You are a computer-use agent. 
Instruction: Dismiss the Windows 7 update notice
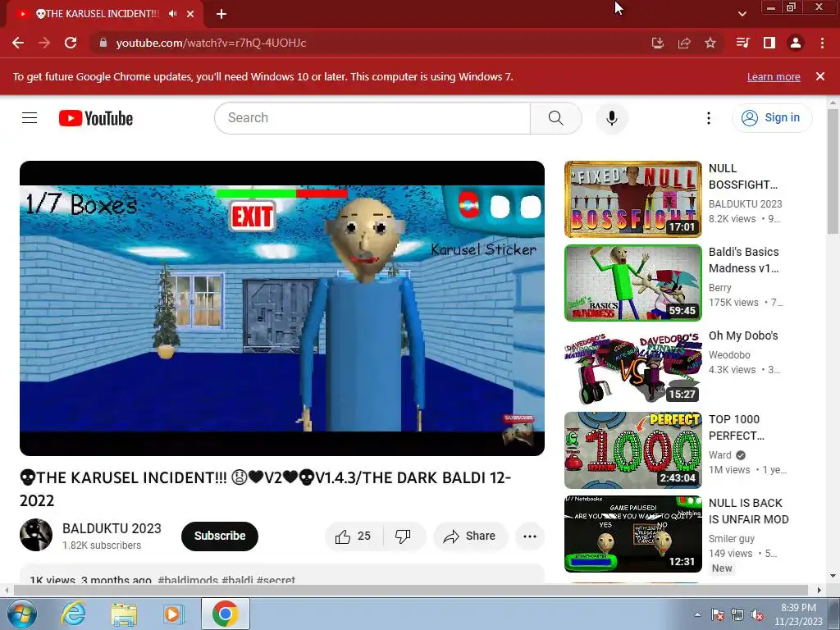point(820,76)
